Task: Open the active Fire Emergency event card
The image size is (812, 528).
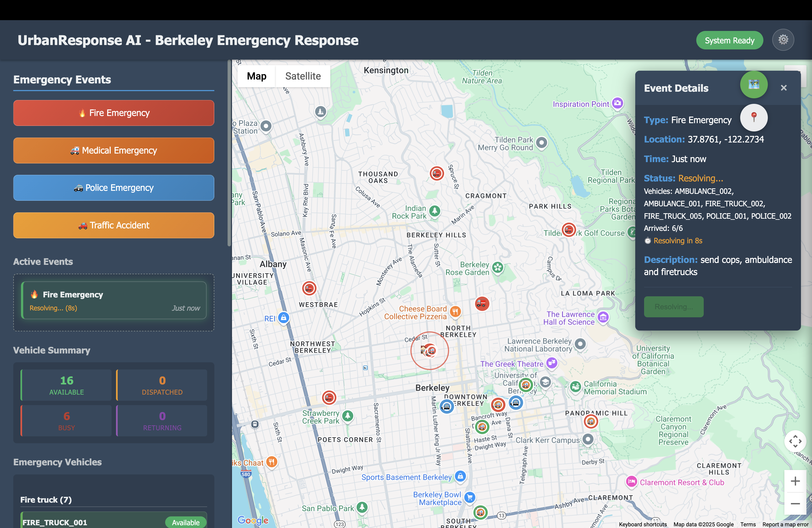Action: [x=114, y=300]
